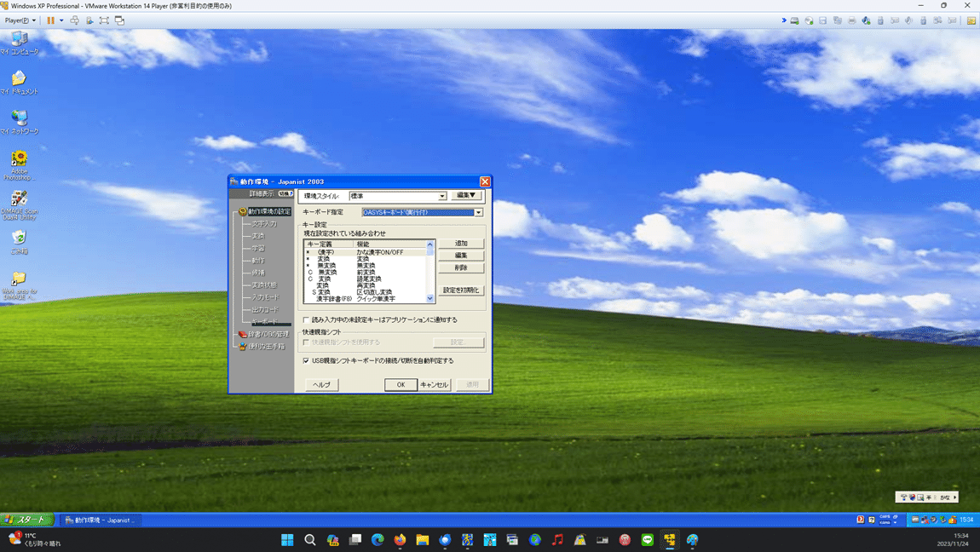Open the My Computer desktop icon
Image resolution: width=980 pixels, height=552 pixels.
(x=20, y=43)
